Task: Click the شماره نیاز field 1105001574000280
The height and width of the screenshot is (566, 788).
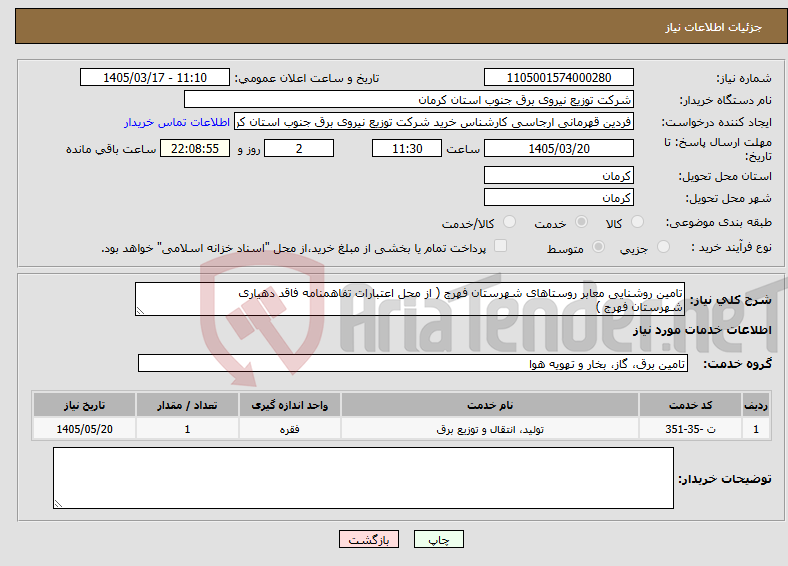Action: tap(558, 77)
